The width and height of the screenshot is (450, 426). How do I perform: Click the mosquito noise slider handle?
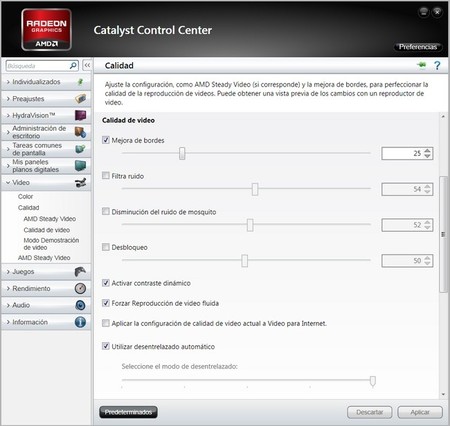[x=250, y=225]
